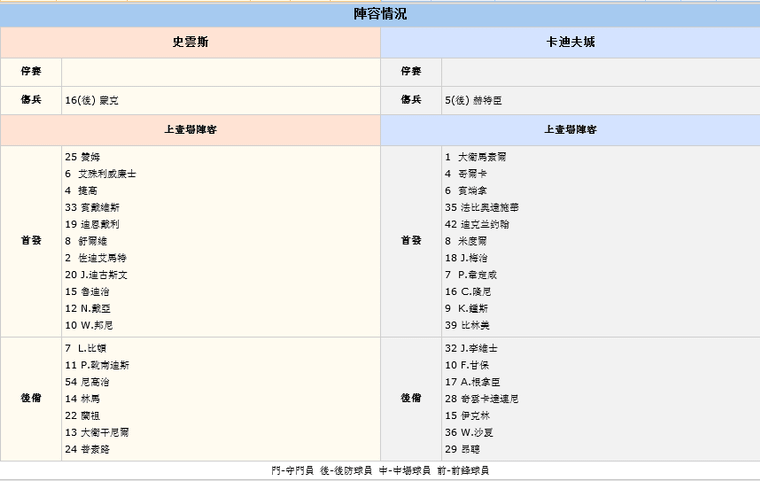The width and height of the screenshot is (760, 481).
Task: Select player 1 大衛馬素爾
Action: (475, 157)
